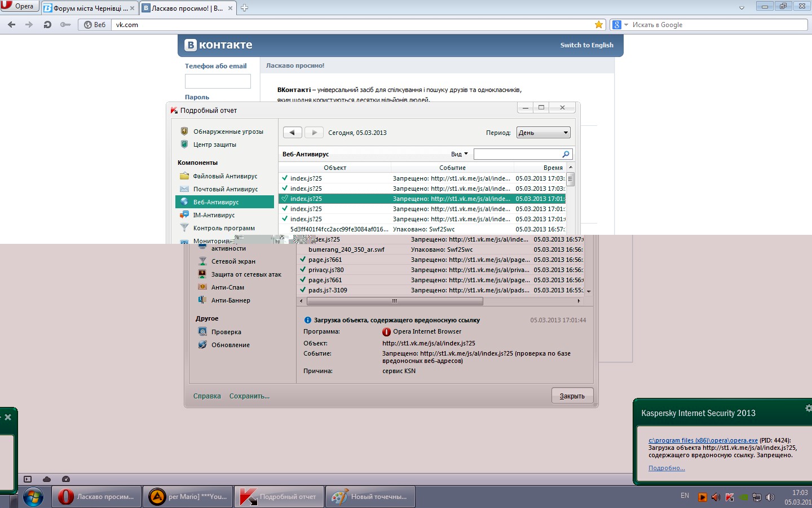Select Файловый Антивирус in the components list
The image size is (812, 508).
pyautogui.click(x=224, y=176)
